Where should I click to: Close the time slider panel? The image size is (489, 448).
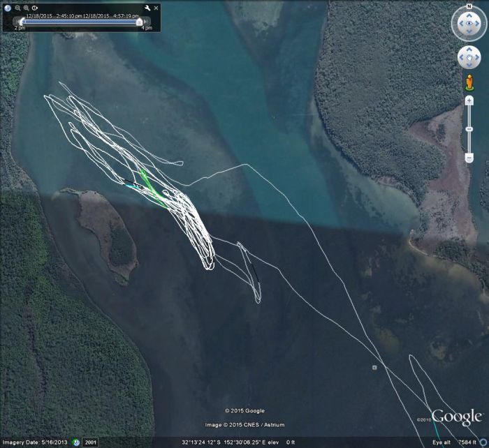(156, 8)
